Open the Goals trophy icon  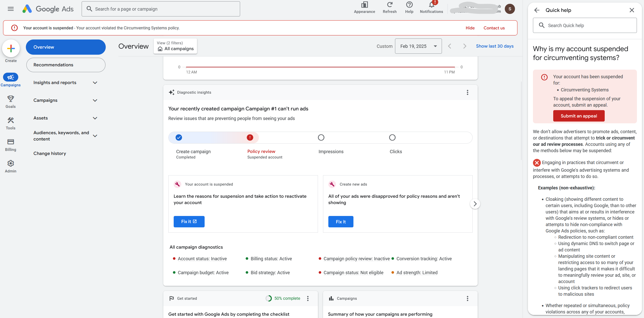point(11,99)
